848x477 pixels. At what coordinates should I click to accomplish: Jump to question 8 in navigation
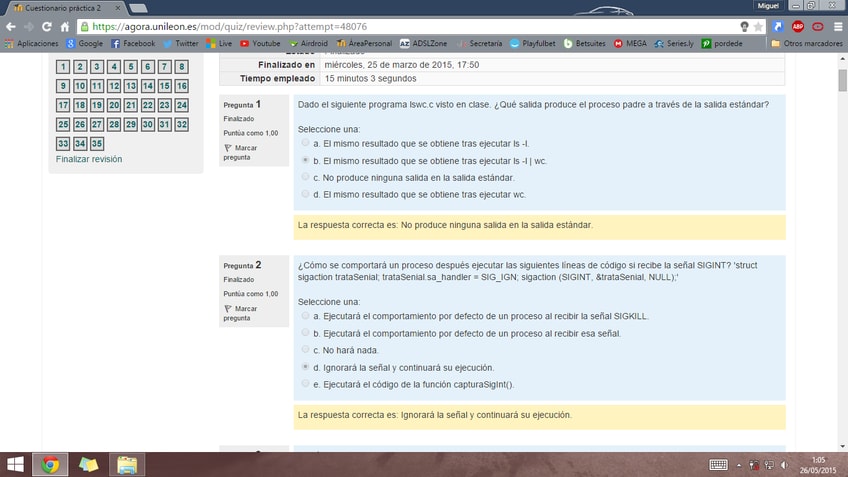coord(182,67)
